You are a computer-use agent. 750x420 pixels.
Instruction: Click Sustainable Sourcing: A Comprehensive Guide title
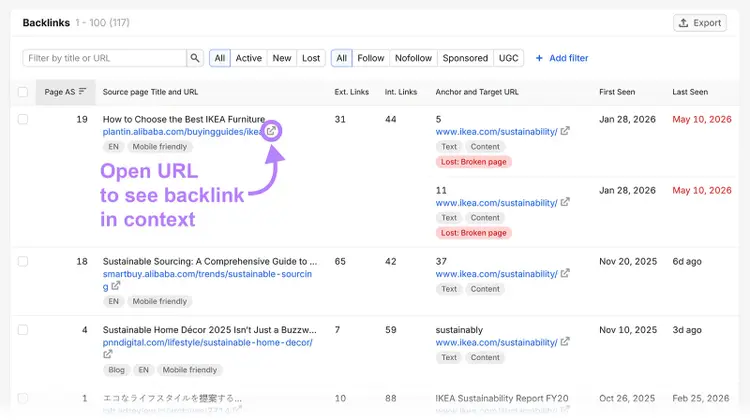coord(210,261)
